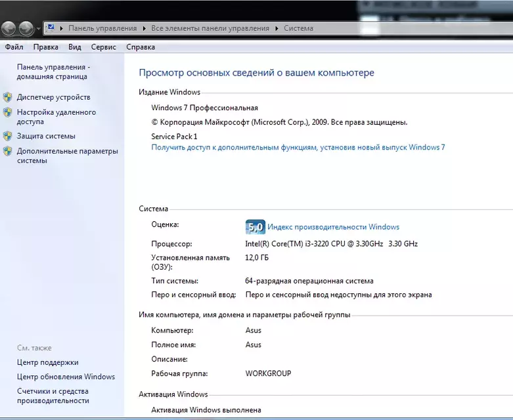Viewport: 513px width, 420px height.
Task: Click the Intel Core i3-3220 processor value
Action: 332,244
